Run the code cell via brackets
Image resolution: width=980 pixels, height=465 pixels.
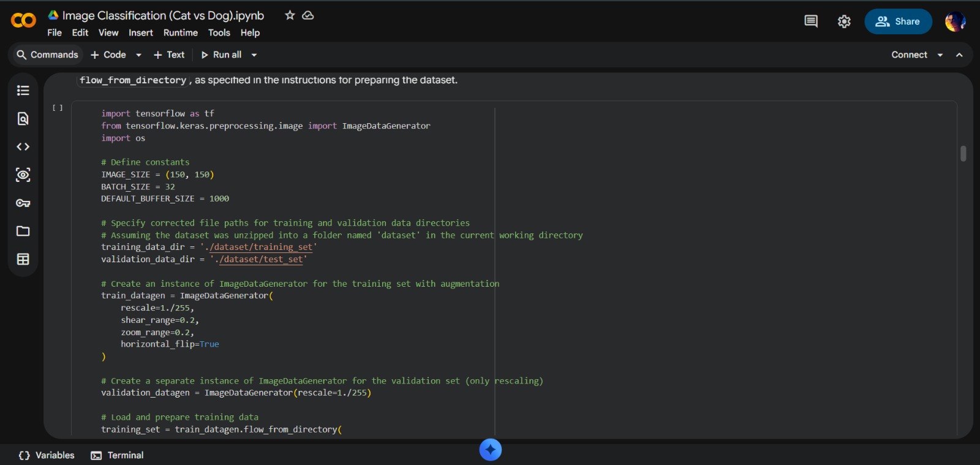(58, 108)
